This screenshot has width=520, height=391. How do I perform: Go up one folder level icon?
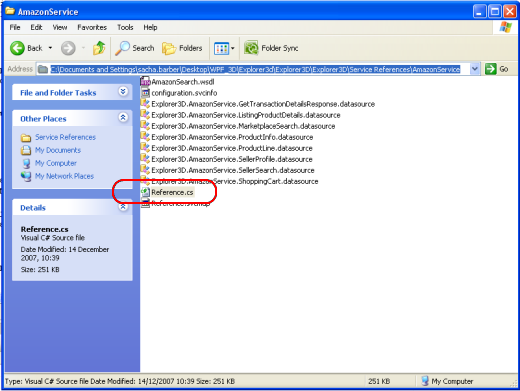pyautogui.click(x=99, y=48)
